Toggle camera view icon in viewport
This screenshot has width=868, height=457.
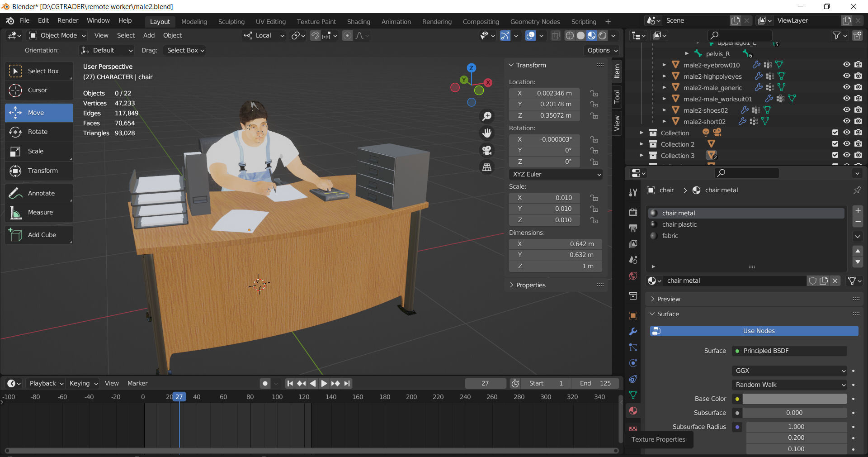point(487,150)
